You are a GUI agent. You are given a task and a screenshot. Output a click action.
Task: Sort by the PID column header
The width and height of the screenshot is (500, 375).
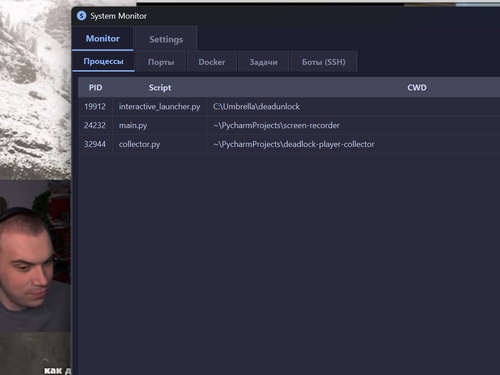(x=95, y=88)
